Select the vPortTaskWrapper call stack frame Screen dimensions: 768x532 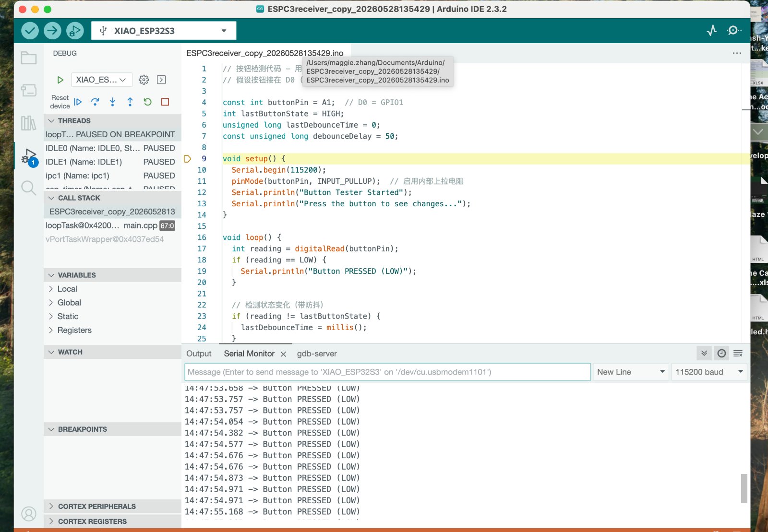pyautogui.click(x=113, y=239)
